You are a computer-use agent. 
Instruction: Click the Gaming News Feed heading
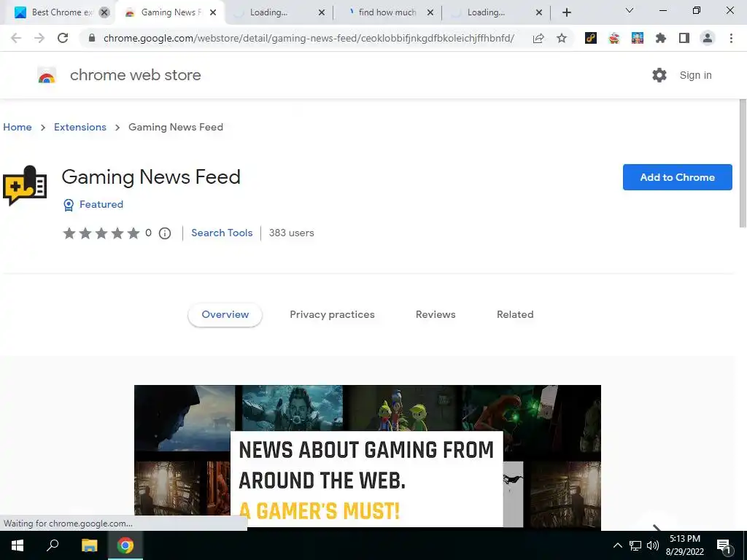[x=151, y=177]
